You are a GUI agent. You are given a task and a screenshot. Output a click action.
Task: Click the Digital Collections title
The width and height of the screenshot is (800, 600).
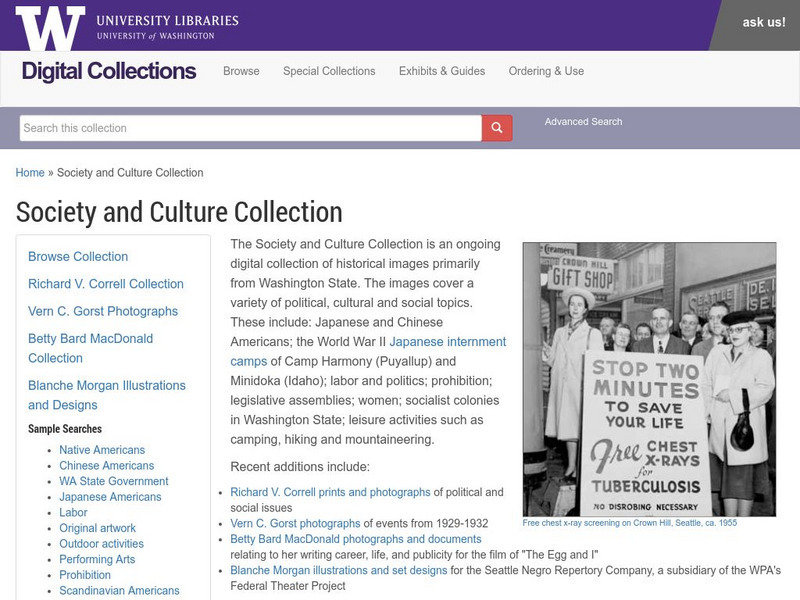pos(109,71)
